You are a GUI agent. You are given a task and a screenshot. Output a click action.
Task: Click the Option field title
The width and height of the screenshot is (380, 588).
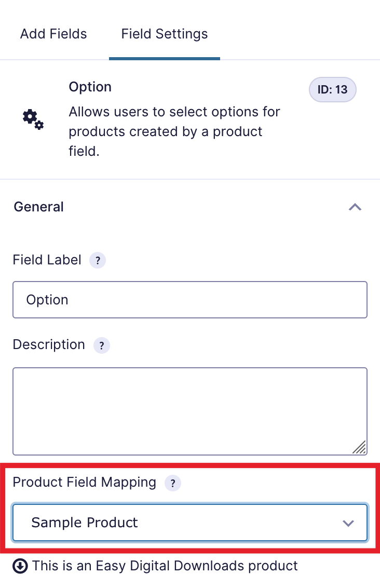tap(90, 87)
